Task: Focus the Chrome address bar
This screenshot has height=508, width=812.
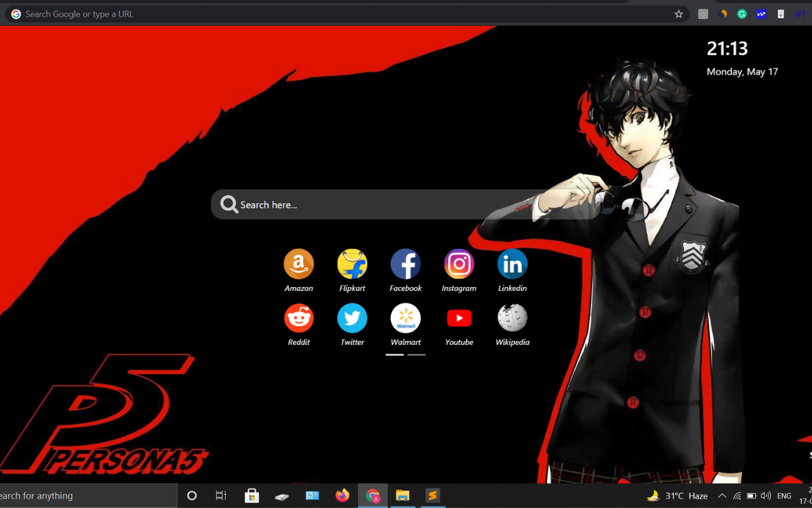Action: pos(347,14)
